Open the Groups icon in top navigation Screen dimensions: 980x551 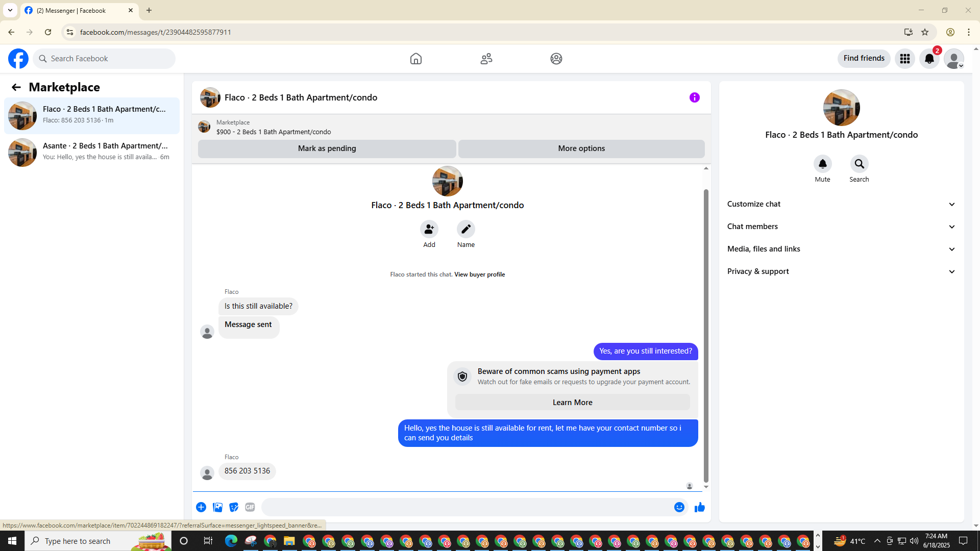(556, 59)
